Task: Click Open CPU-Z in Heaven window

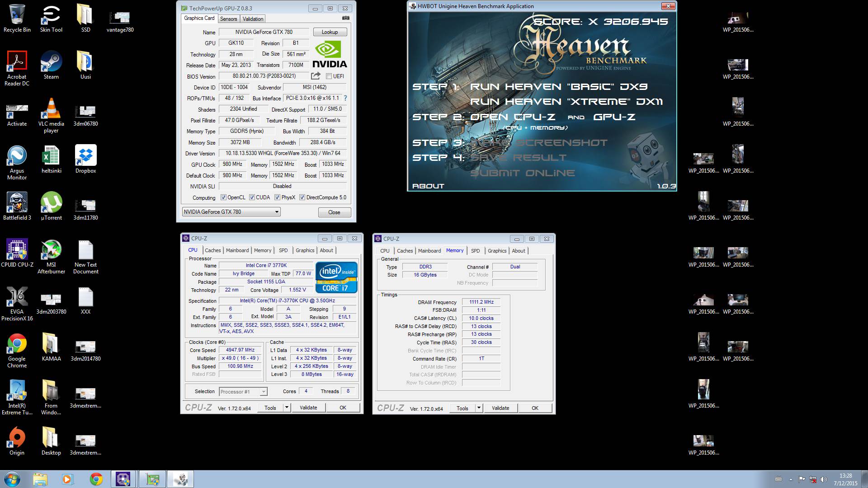Action: 513,117
